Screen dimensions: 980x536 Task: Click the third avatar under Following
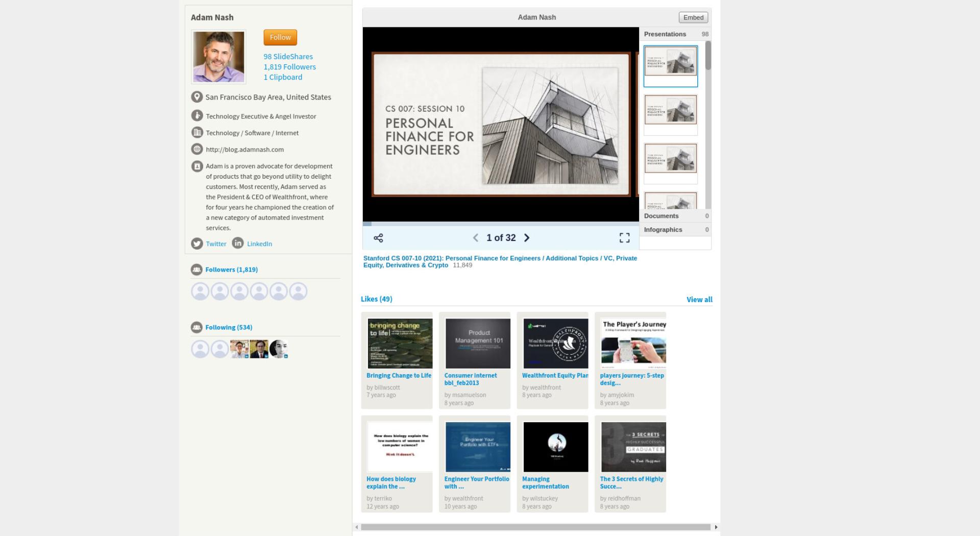(239, 349)
